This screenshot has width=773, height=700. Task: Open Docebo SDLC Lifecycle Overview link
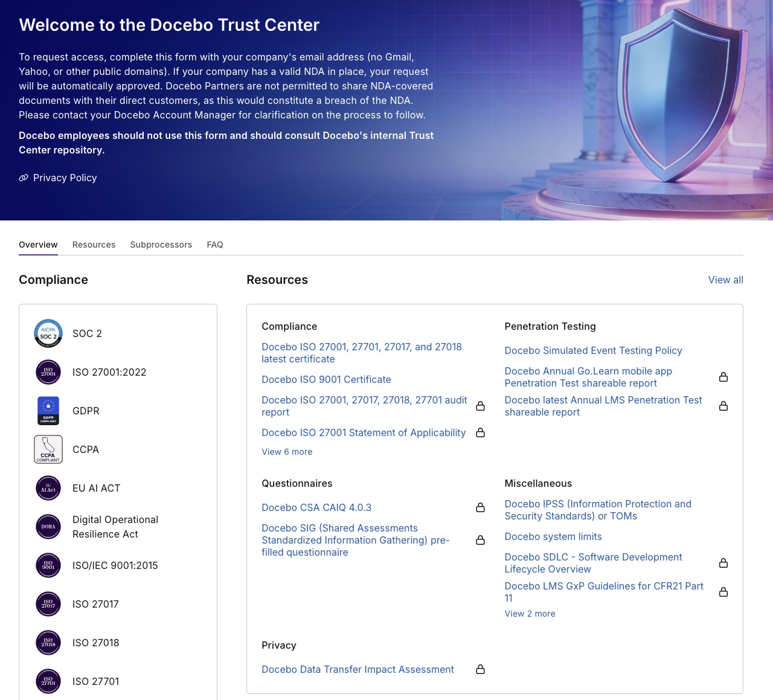click(x=593, y=563)
